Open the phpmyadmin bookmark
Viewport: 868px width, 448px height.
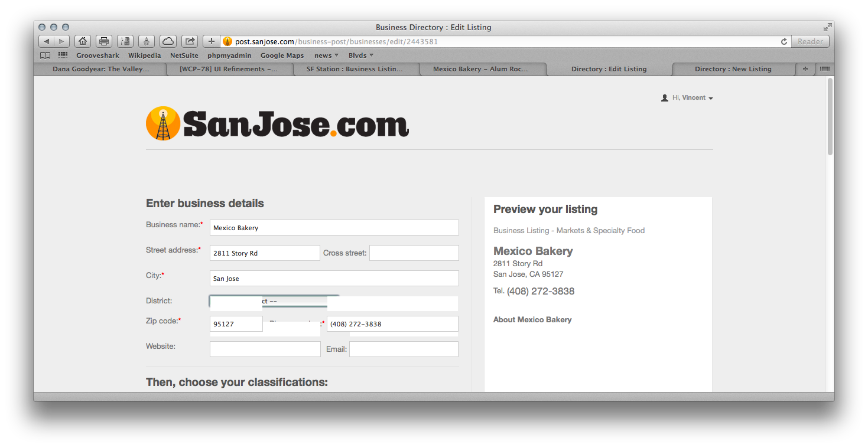(x=229, y=55)
